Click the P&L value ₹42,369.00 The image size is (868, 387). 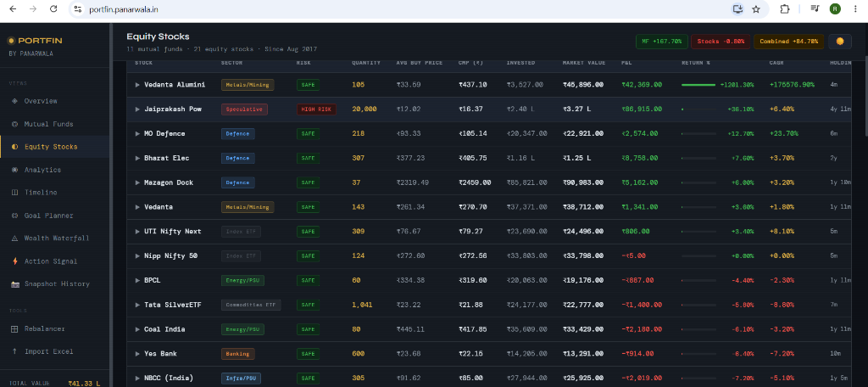(642, 85)
